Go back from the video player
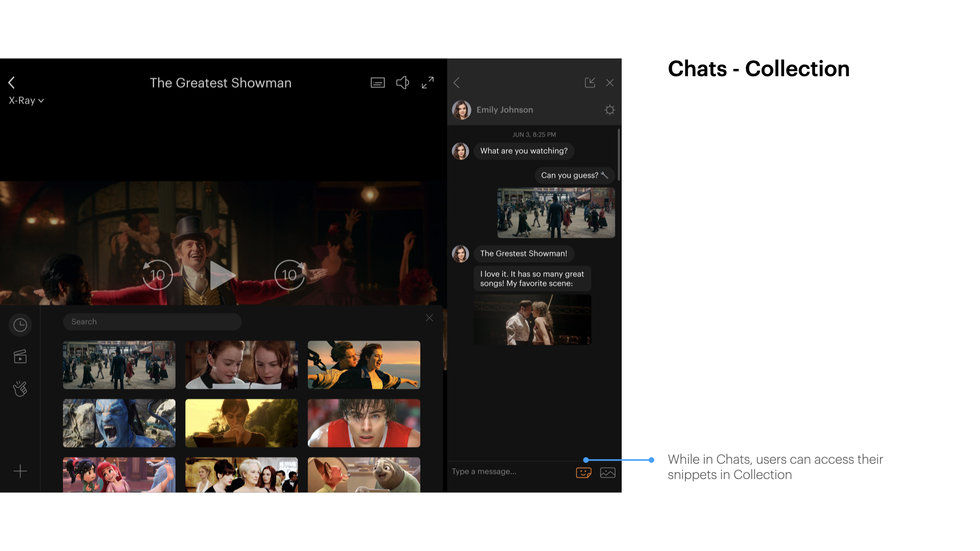 pyautogui.click(x=12, y=83)
